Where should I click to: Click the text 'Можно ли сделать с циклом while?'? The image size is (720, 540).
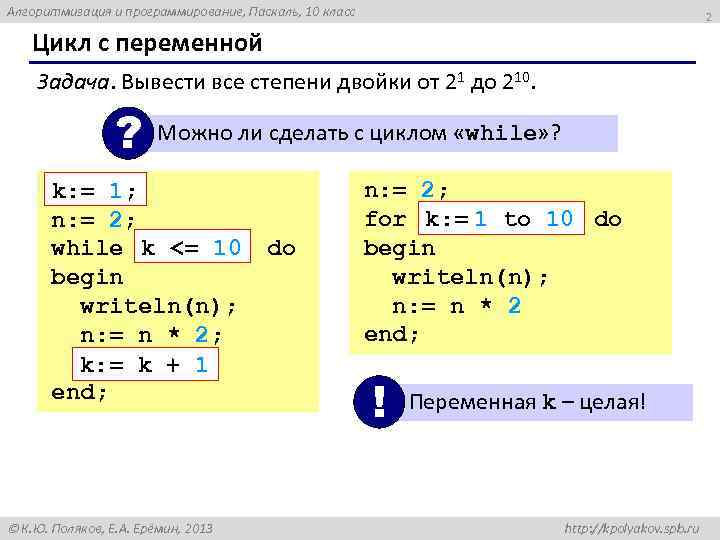click(359, 133)
